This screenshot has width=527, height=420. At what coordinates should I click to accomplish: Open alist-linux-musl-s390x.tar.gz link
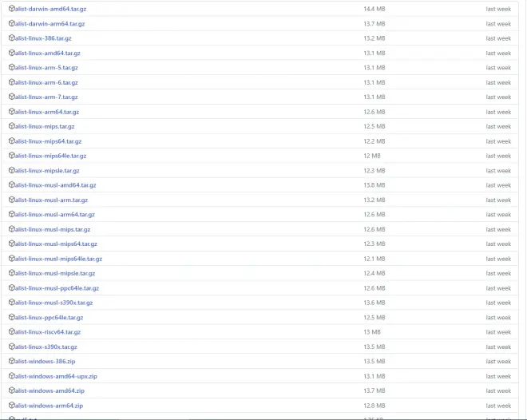pyautogui.click(x=53, y=303)
